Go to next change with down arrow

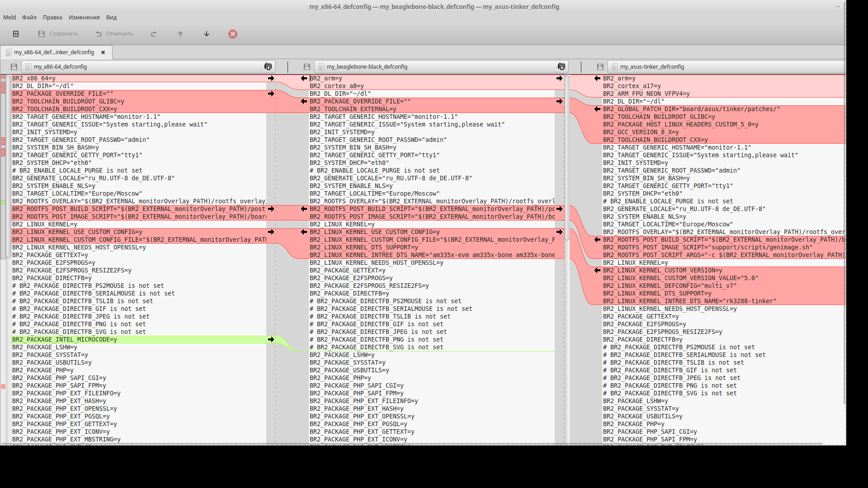tap(207, 34)
